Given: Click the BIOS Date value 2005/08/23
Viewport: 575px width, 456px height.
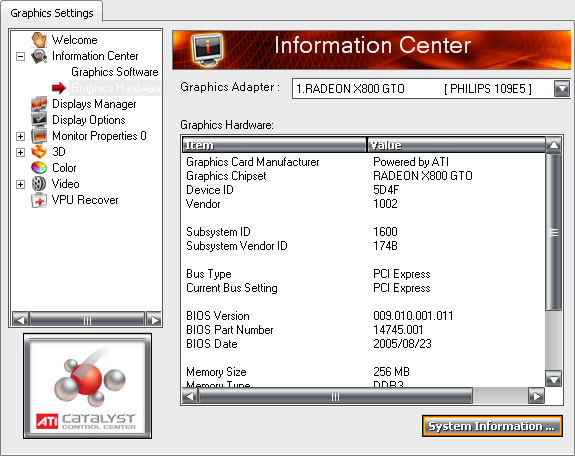Looking at the screenshot, I should pos(402,344).
